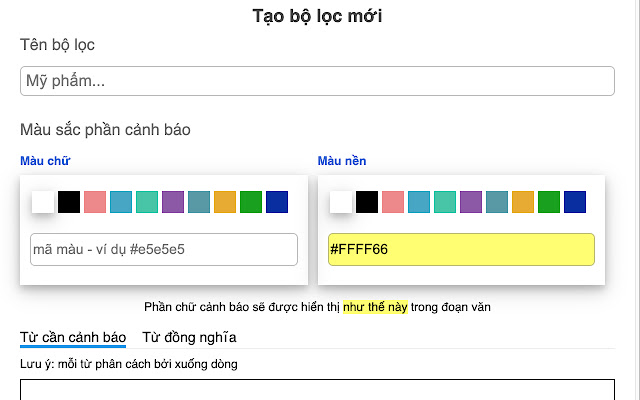Pick black text color swatch
The width and height of the screenshot is (640, 400).
click(68, 202)
